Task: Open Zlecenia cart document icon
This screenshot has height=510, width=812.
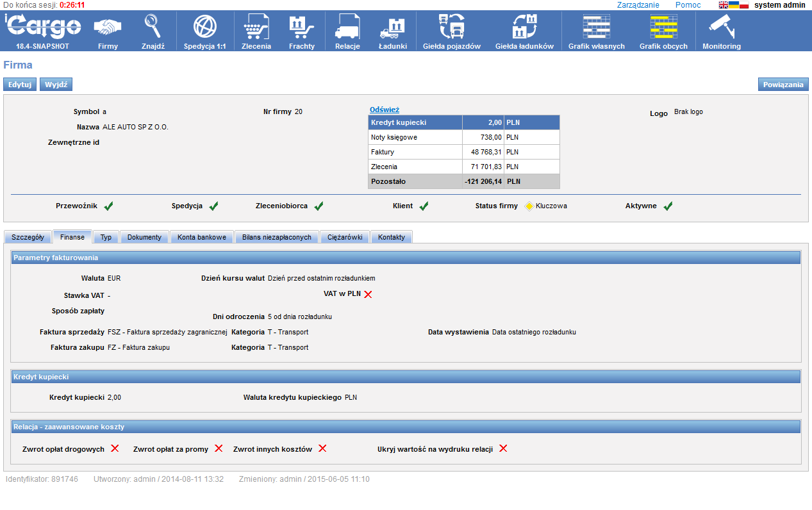Action: click(x=256, y=27)
